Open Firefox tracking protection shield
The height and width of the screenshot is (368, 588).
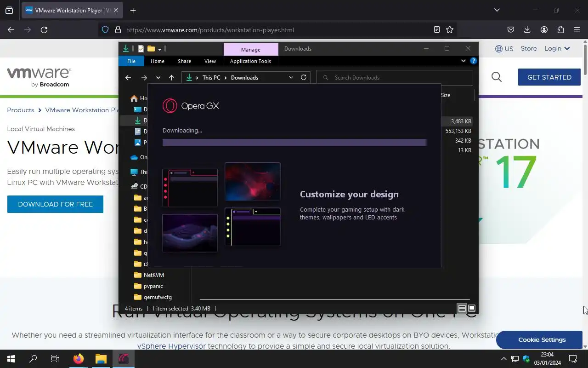pyautogui.click(x=105, y=30)
